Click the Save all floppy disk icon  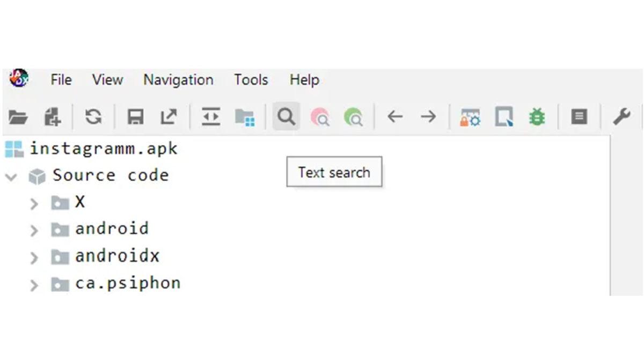pyautogui.click(x=135, y=116)
